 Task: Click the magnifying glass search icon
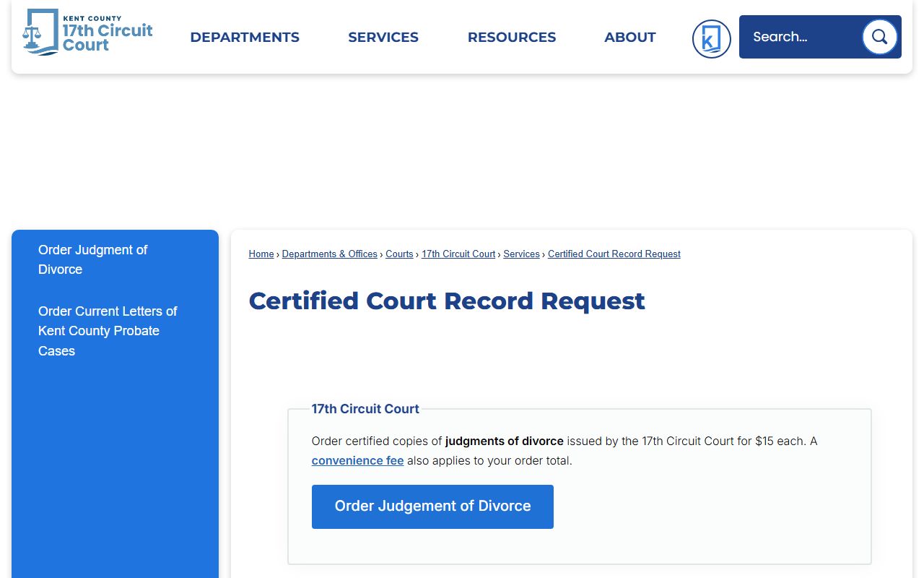tap(879, 37)
